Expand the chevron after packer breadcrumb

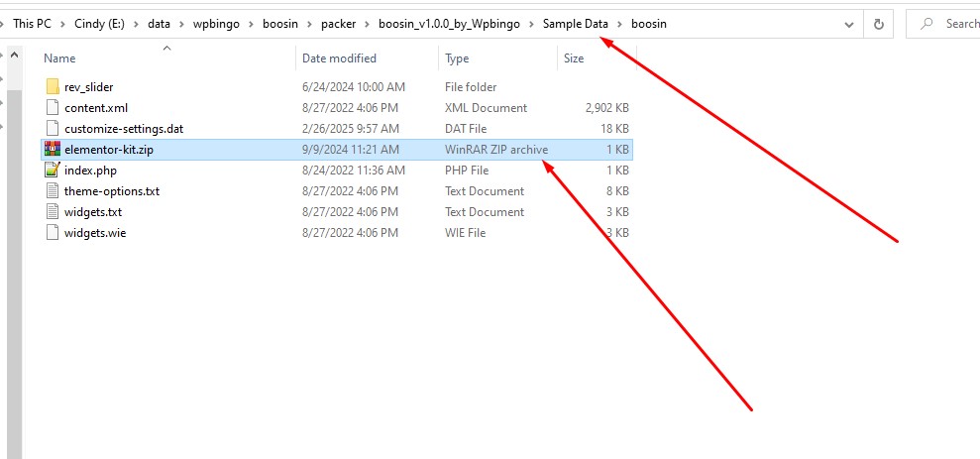pyautogui.click(x=369, y=24)
